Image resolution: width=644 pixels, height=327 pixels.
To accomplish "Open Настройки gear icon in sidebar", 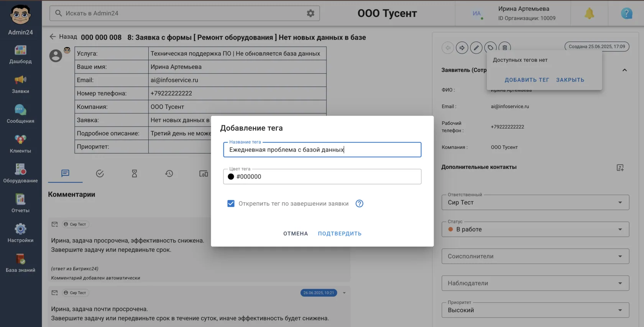I will click(20, 229).
